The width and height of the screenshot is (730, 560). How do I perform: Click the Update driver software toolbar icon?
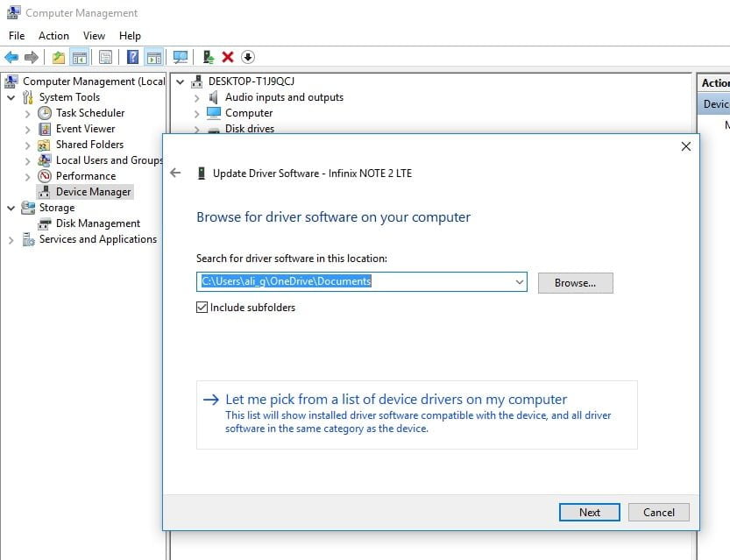pyautogui.click(x=208, y=57)
